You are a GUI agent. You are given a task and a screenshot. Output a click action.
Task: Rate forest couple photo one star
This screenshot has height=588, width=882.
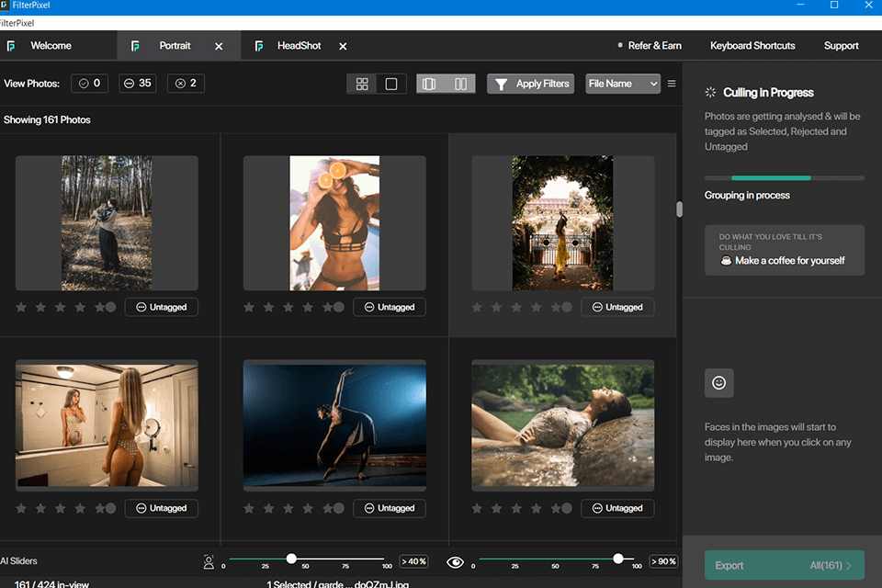(x=21, y=307)
